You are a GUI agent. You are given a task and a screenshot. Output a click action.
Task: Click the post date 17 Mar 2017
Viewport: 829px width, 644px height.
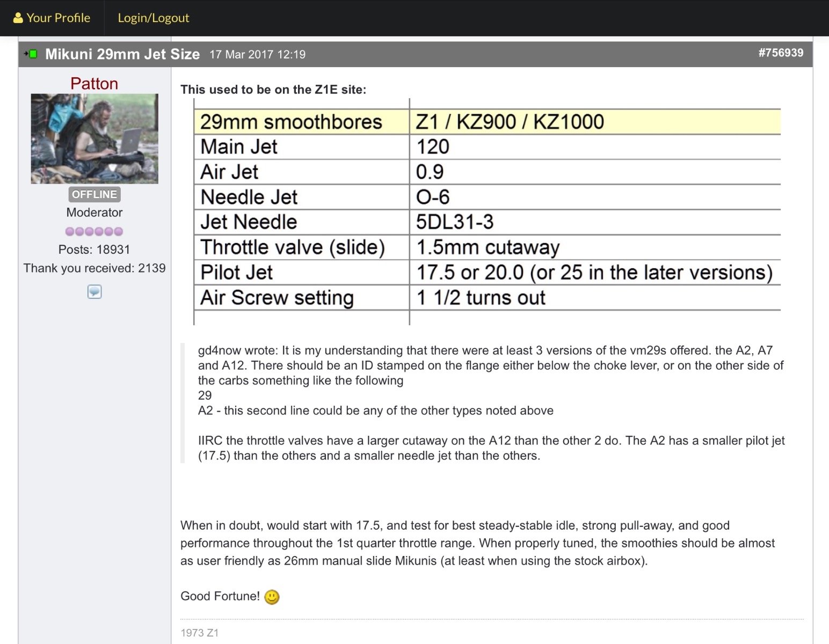click(257, 55)
